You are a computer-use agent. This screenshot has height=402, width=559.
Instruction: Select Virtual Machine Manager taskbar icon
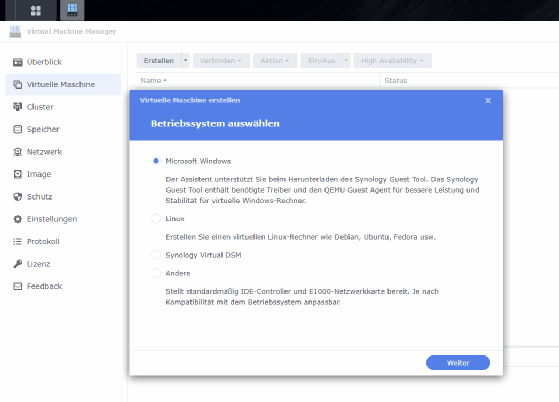(x=72, y=10)
